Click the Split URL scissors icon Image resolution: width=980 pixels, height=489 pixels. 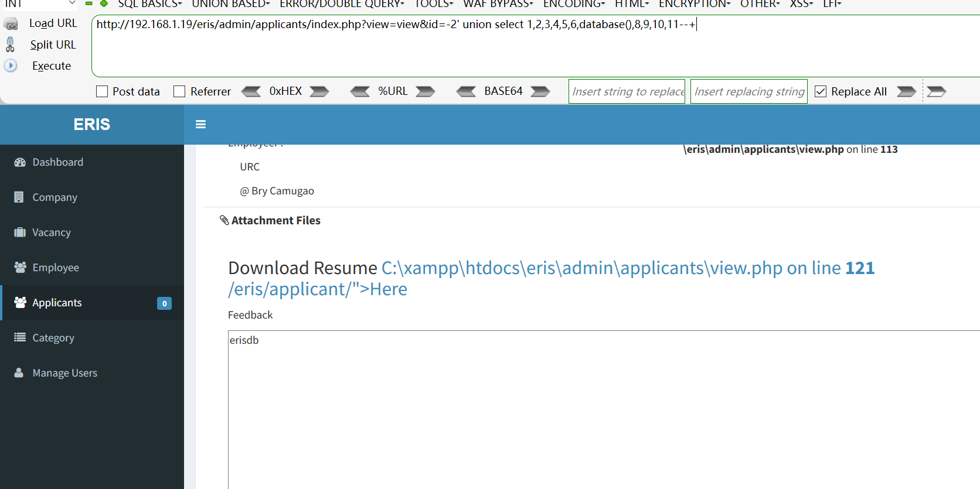click(x=10, y=45)
